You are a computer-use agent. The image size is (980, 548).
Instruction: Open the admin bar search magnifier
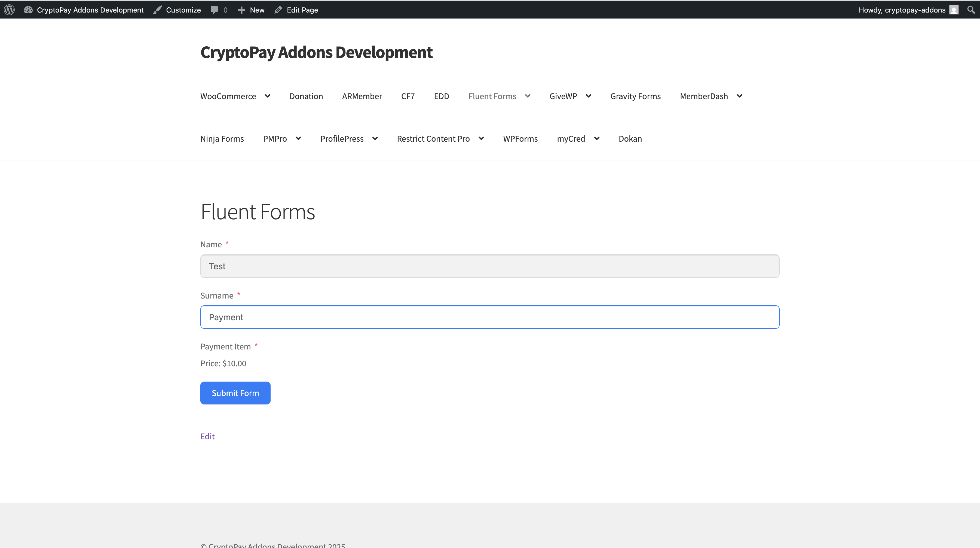pyautogui.click(x=971, y=10)
